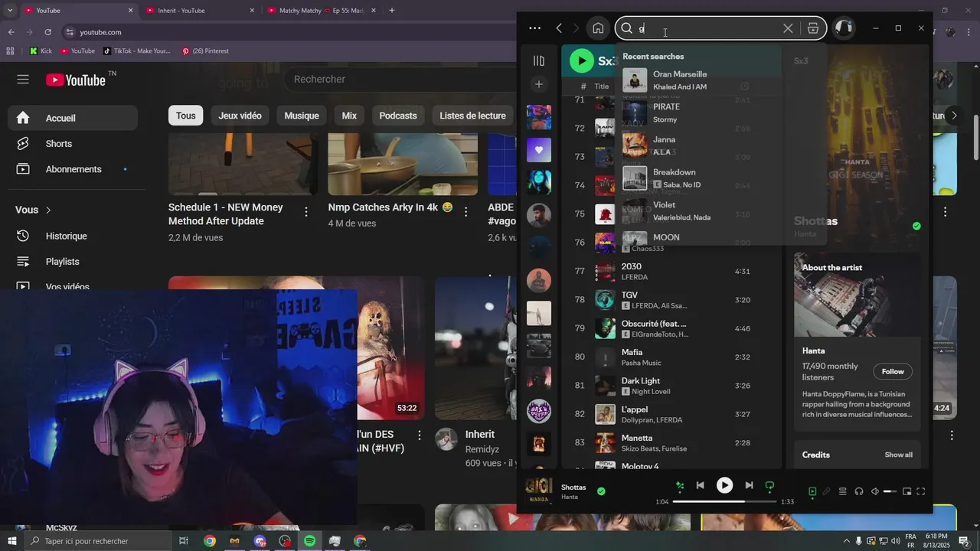Switch Spotify to full screen view
The image size is (980, 551).
click(921, 491)
